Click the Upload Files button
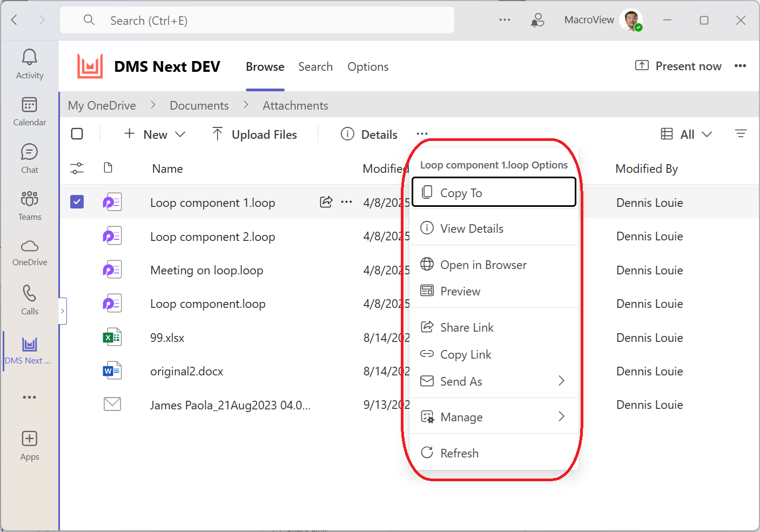 click(254, 134)
